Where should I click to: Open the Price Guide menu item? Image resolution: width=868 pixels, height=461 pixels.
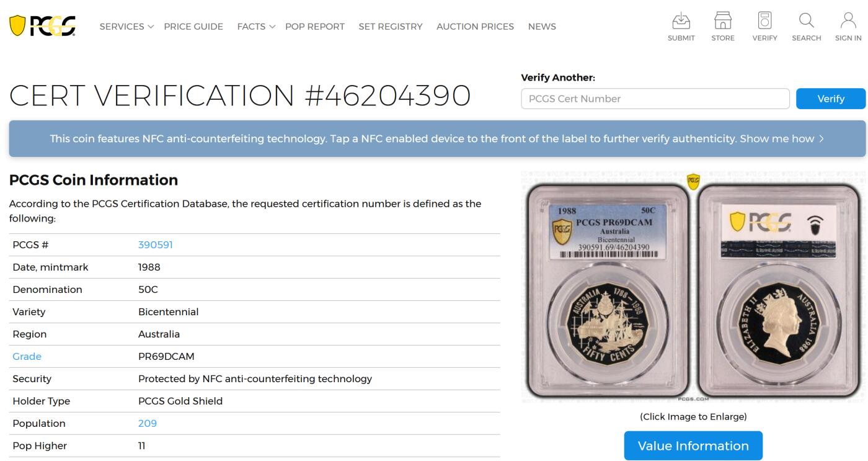(193, 27)
